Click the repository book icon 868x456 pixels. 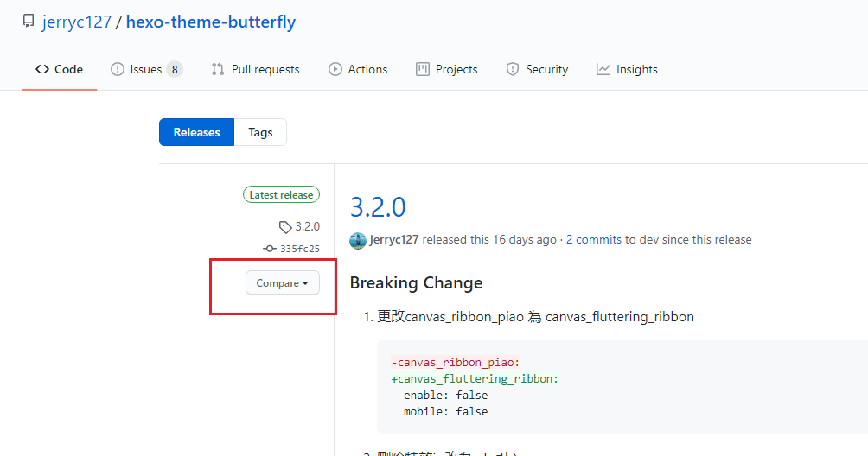(x=29, y=22)
